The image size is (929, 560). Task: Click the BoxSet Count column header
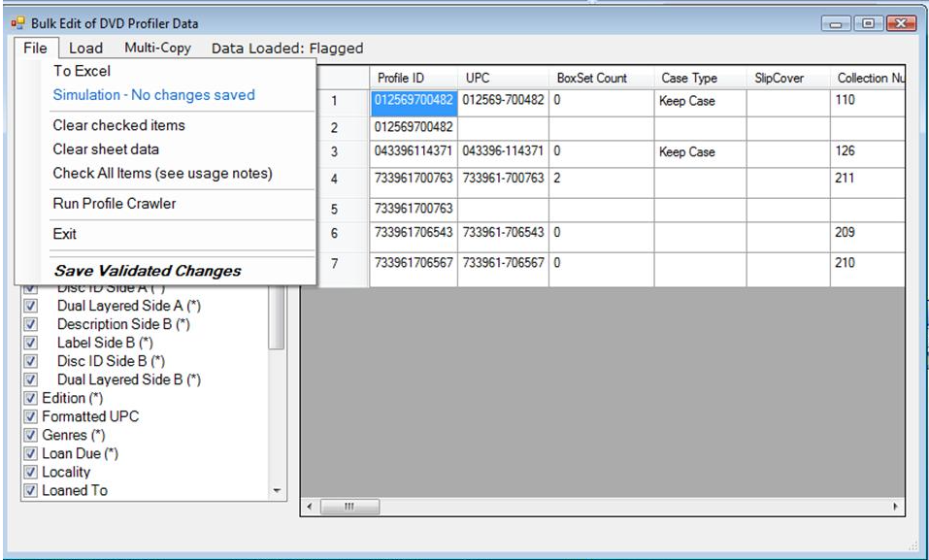point(601,78)
